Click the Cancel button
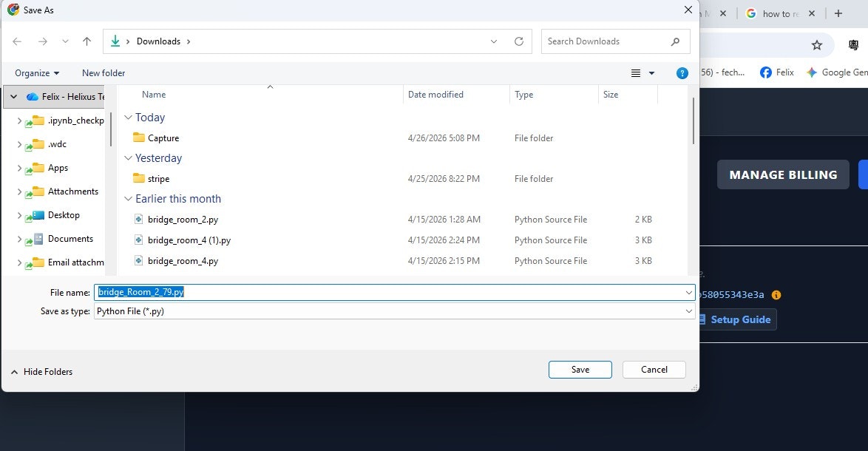The height and width of the screenshot is (451, 868). coord(654,370)
